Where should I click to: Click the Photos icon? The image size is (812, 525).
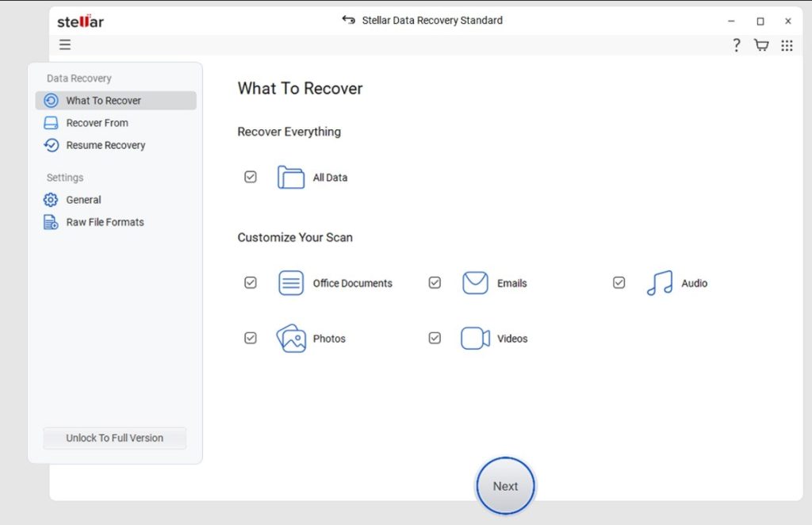[291, 339]
